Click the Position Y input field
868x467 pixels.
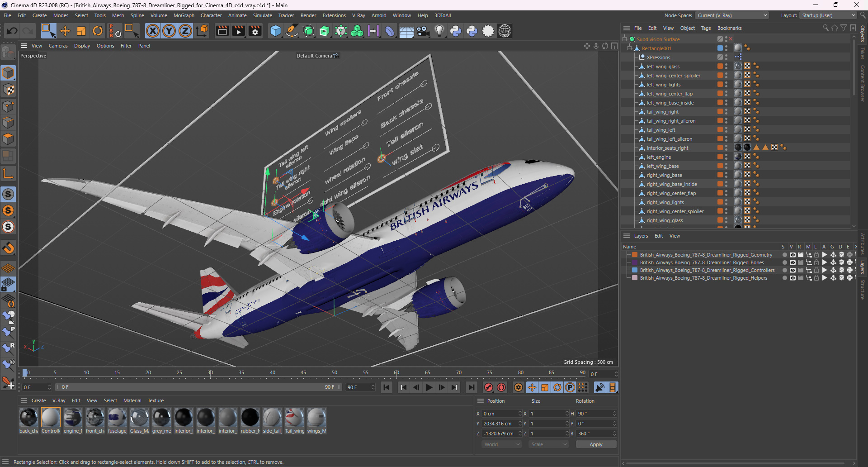click(501, 424)
